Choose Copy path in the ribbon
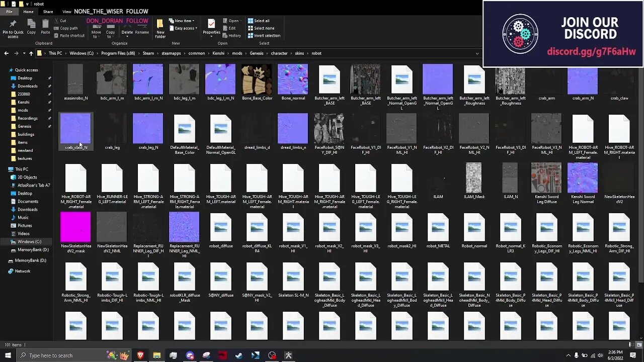Image resolution: width=644 pixels, height=362 pixels. coord(66,28)
